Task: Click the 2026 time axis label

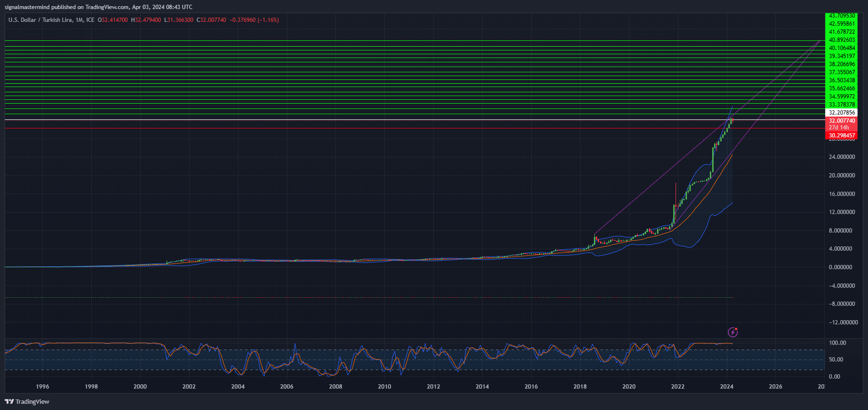Action: click(776, 387)
